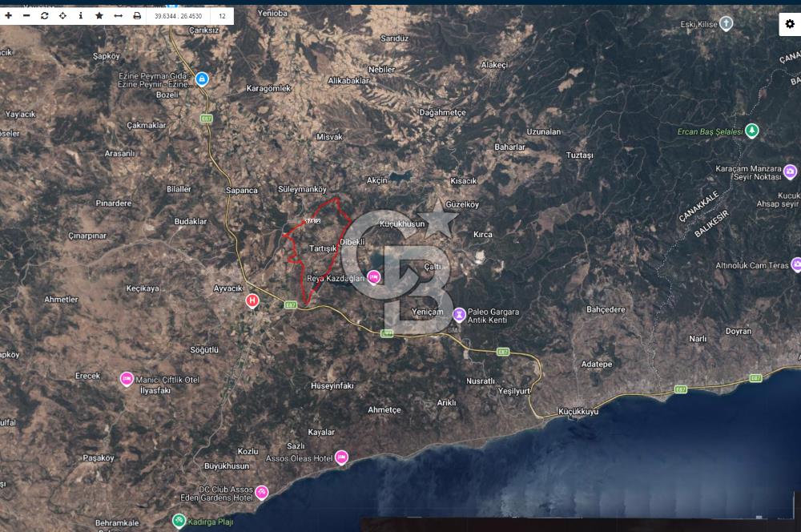Click the Doyran label
801x532 pixels.
pos(739,331)
